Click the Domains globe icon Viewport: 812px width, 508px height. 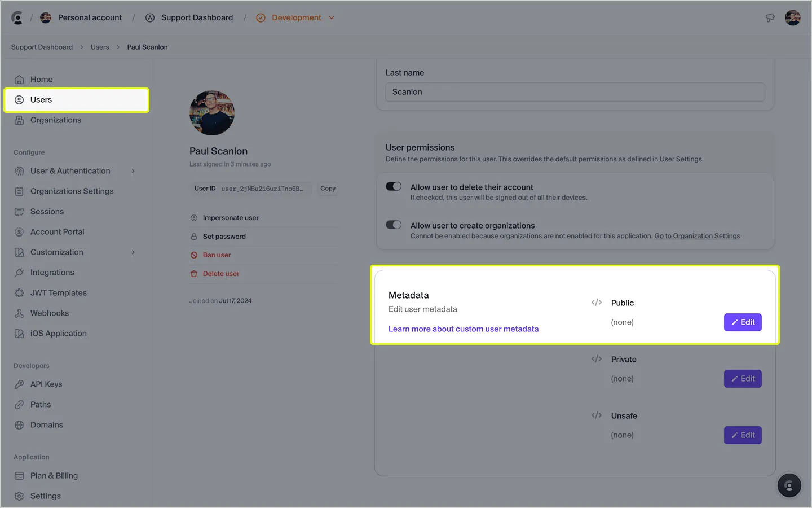19,425
